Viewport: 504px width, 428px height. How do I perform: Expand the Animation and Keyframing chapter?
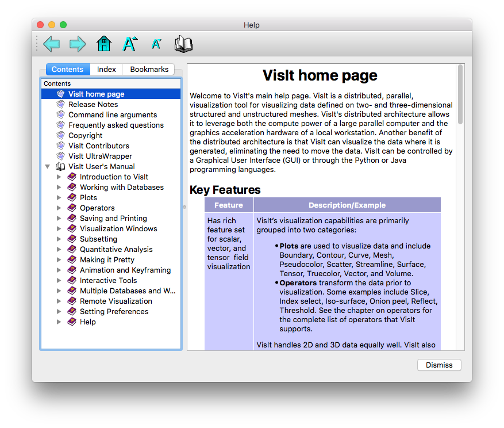59,270
